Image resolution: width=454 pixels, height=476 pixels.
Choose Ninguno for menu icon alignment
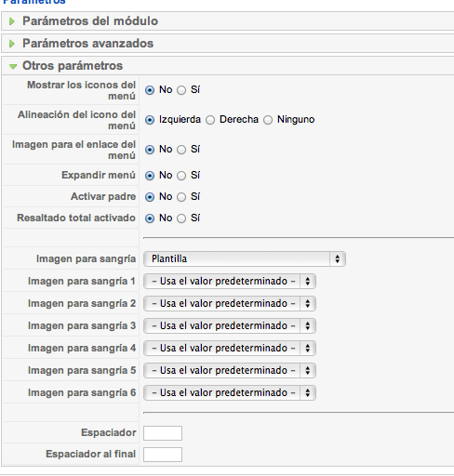268,120
